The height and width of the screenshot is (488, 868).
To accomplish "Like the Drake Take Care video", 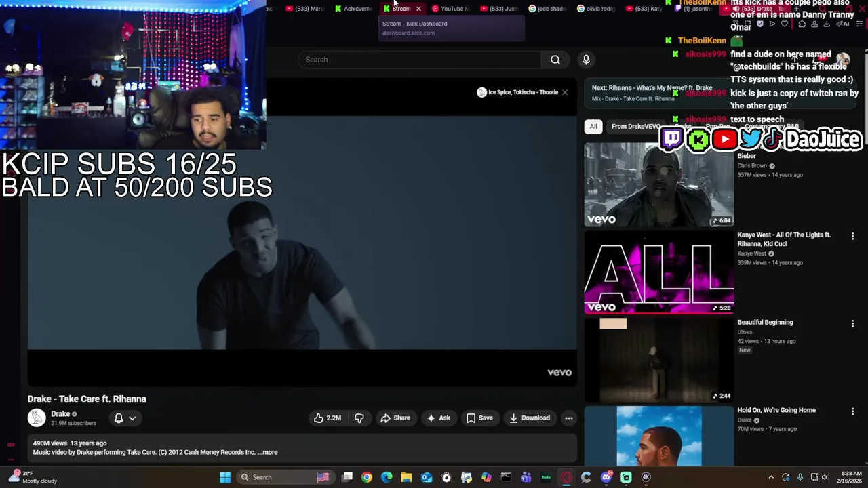I will click(x=328, y=418).
